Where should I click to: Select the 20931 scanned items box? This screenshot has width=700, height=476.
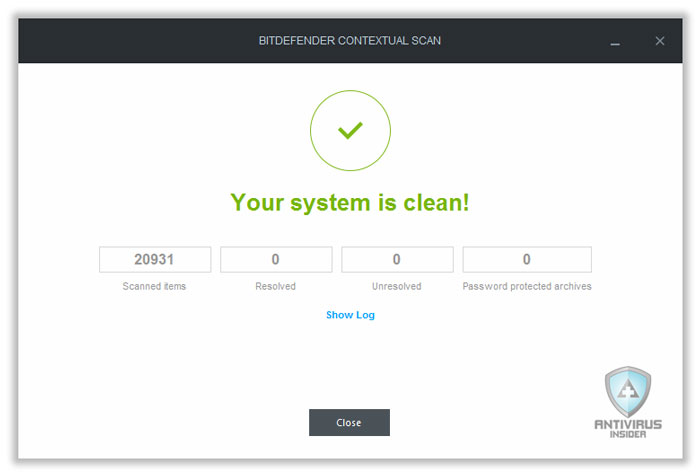coord(155,259)
